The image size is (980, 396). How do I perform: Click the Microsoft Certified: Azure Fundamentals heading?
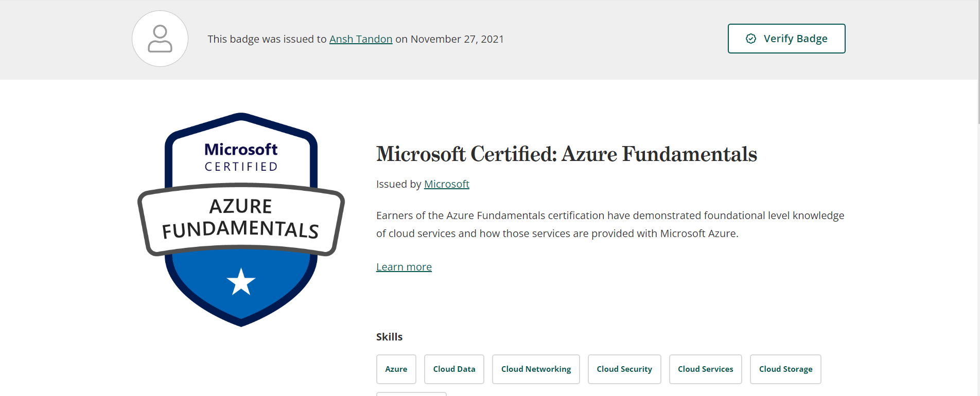(x=566, y=154)
